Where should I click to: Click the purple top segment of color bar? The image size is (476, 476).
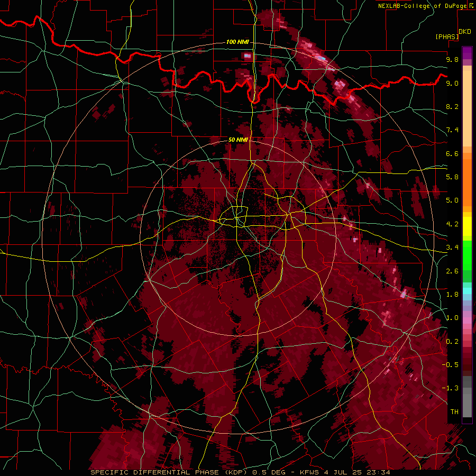coord(467,53)
